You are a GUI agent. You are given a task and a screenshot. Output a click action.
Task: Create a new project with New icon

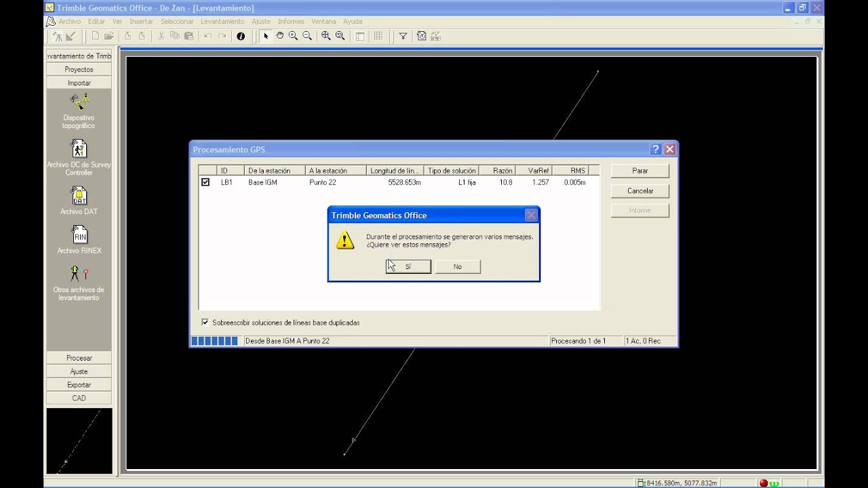pos(96,36)
